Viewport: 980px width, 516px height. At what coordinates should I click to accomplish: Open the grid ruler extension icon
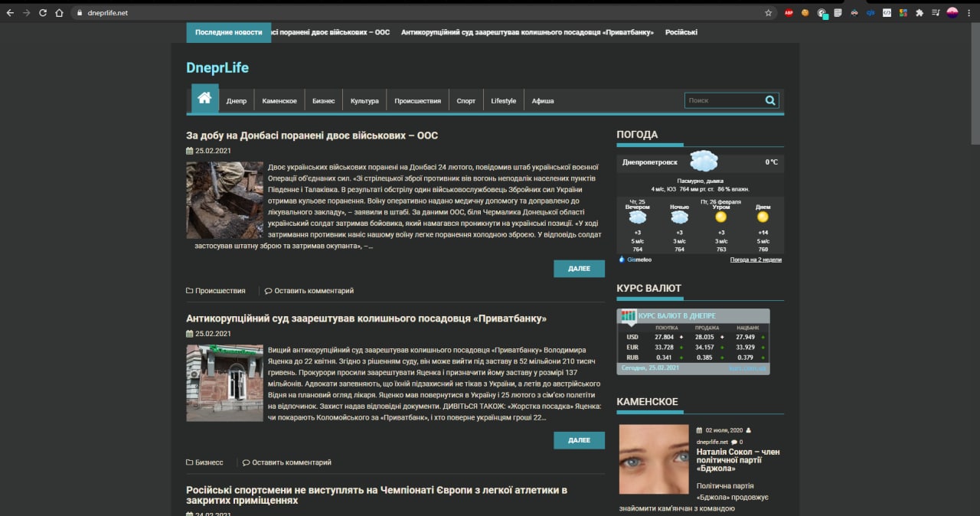click(x=838, y=13)
